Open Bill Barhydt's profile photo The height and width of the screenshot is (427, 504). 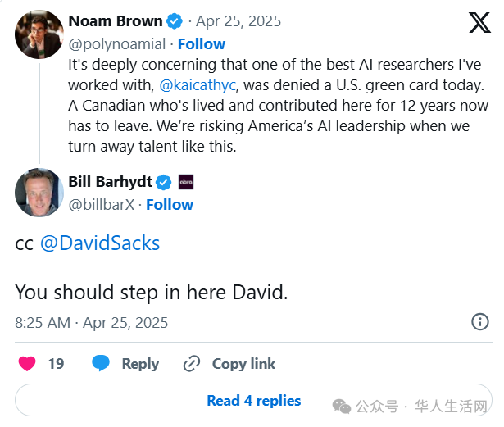pyautogui.click(x=39, y=193)
